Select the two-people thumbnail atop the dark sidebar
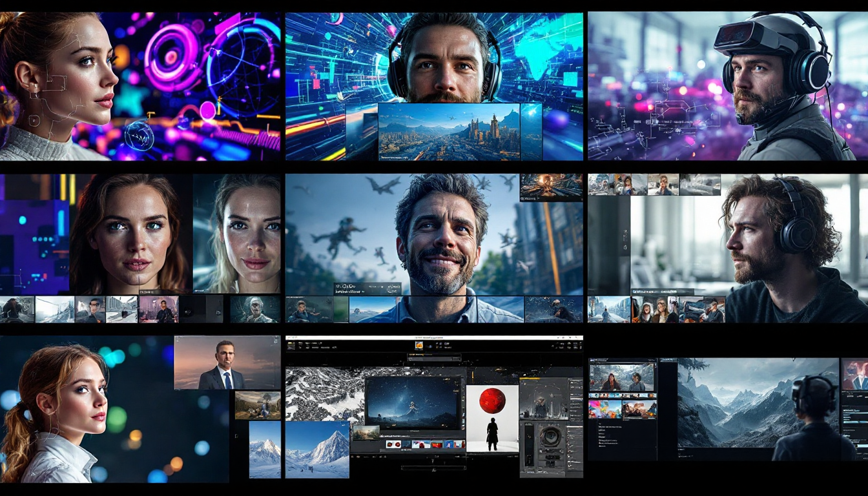 pyautogui.click(x=621, y=377)
